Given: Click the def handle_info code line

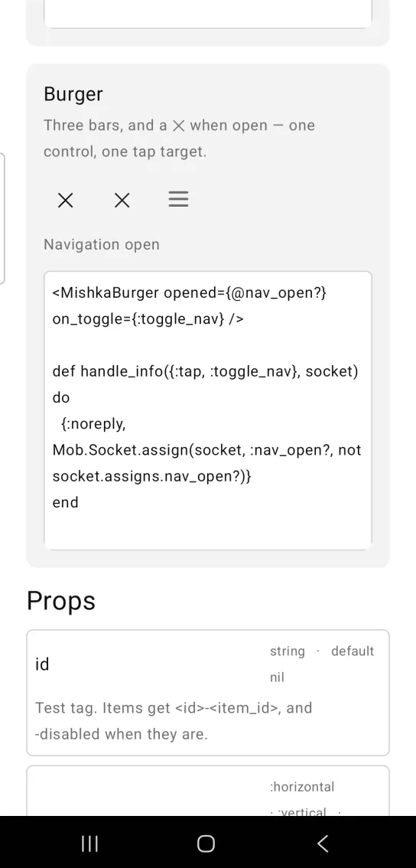Looking at the screenshot, I should point(205,371).
